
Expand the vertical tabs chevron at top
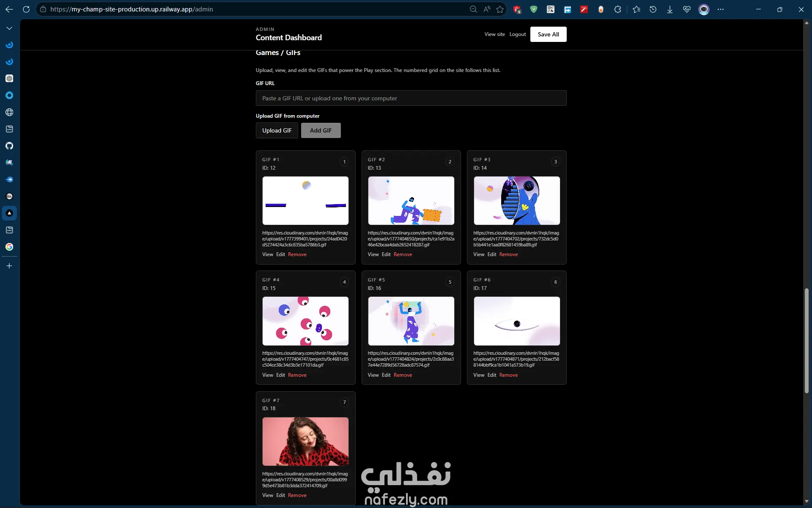click(9, 28)
